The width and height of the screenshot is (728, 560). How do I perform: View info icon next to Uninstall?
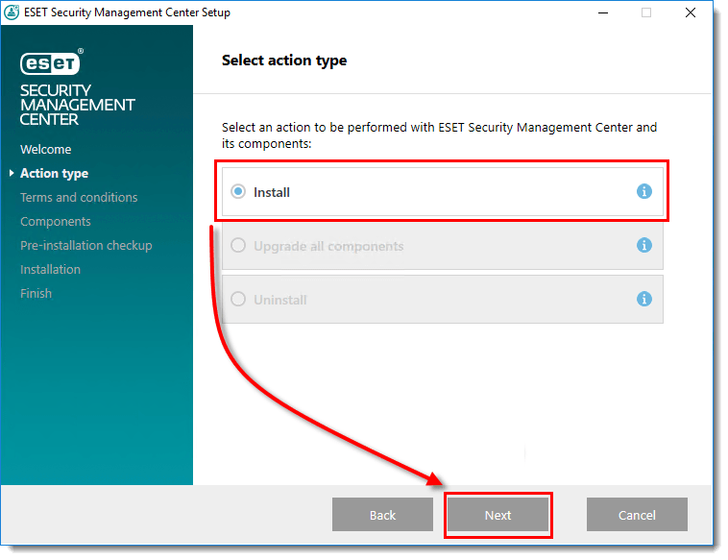click(x=643, y=299)
